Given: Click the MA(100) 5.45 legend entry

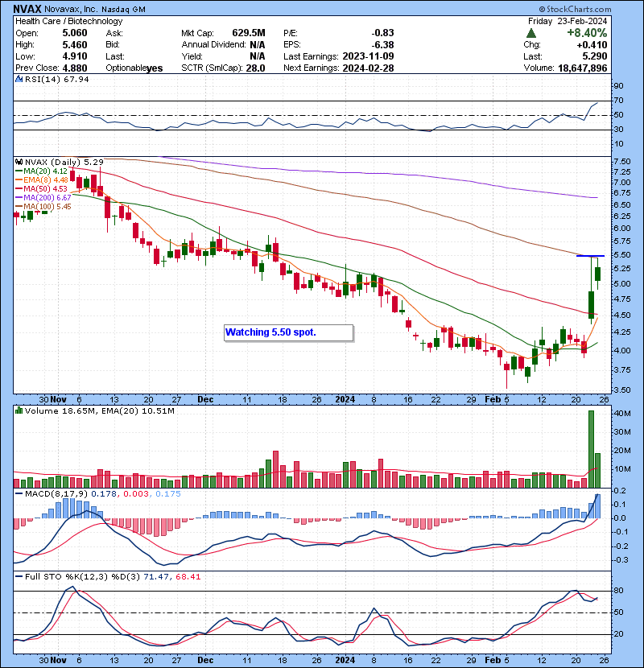Looking at the screenshot, I should point(43,207).
